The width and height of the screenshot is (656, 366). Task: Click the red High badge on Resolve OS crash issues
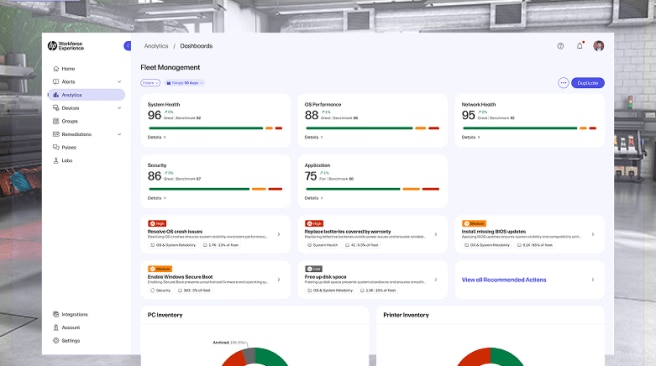[x=157, y=223]
